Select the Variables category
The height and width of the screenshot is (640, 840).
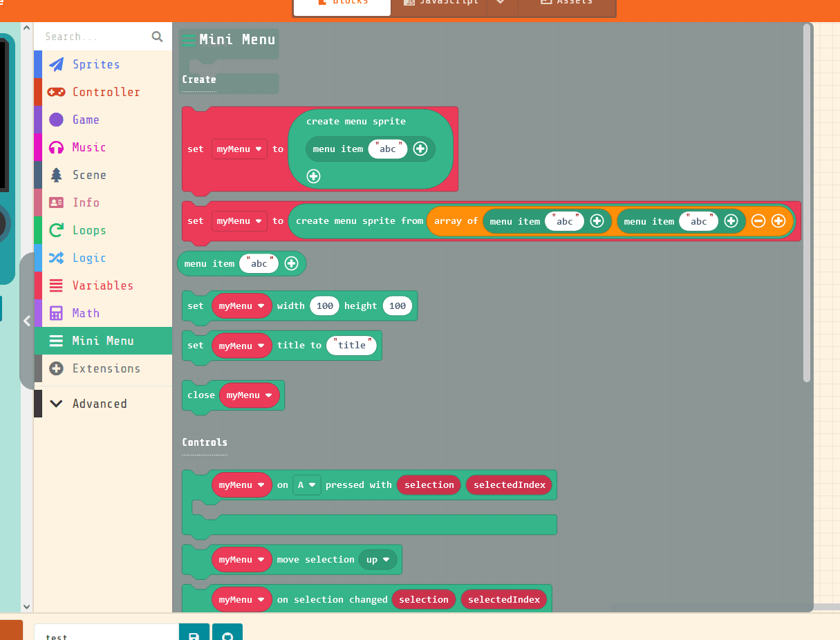[102, 285]
